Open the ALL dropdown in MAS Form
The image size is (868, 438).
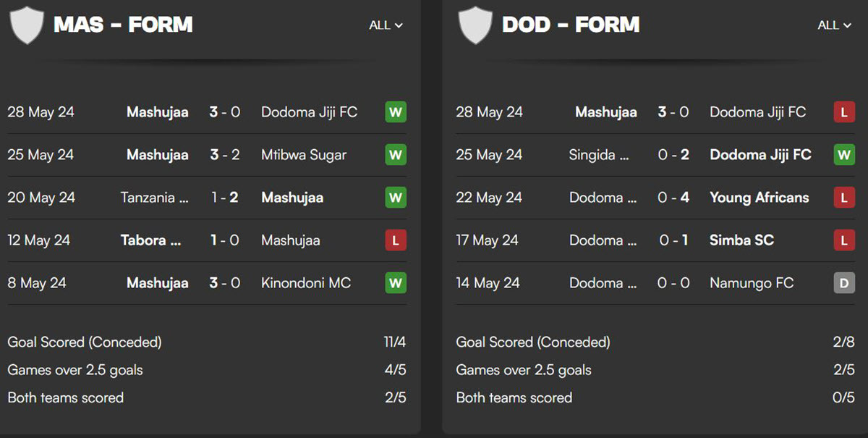[386, 25]
